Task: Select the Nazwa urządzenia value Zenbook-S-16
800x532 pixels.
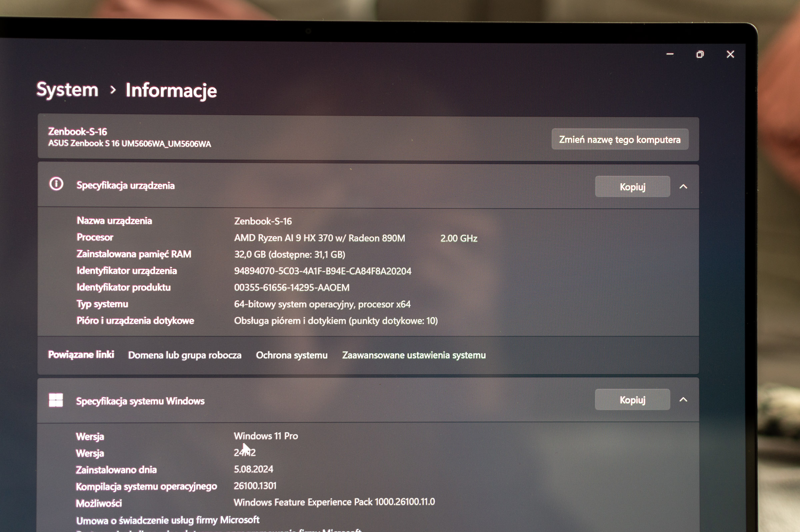Action: coord(263,221)
